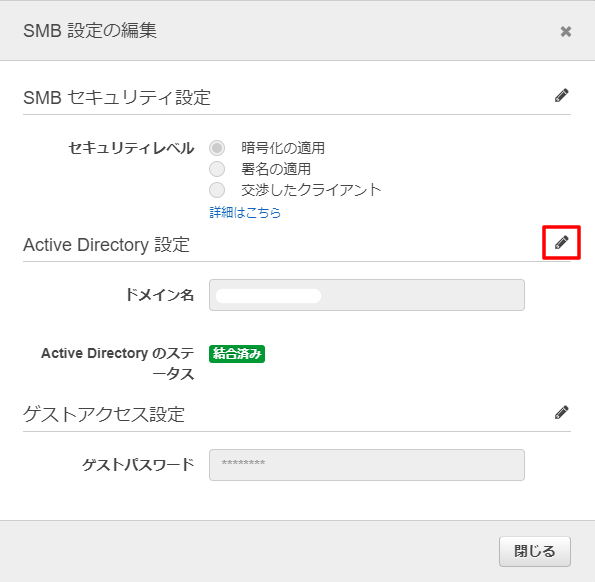Click the Active Directory 設定 section heading
The height and width of the screenshot is (582, 595).
tap(106, 245)
